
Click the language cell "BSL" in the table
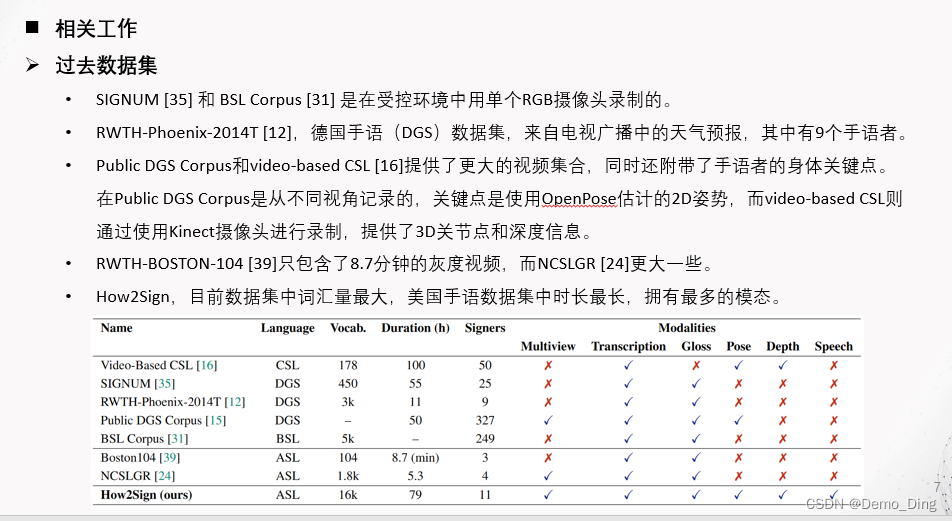pyautogui.click(x=287, y=438)
